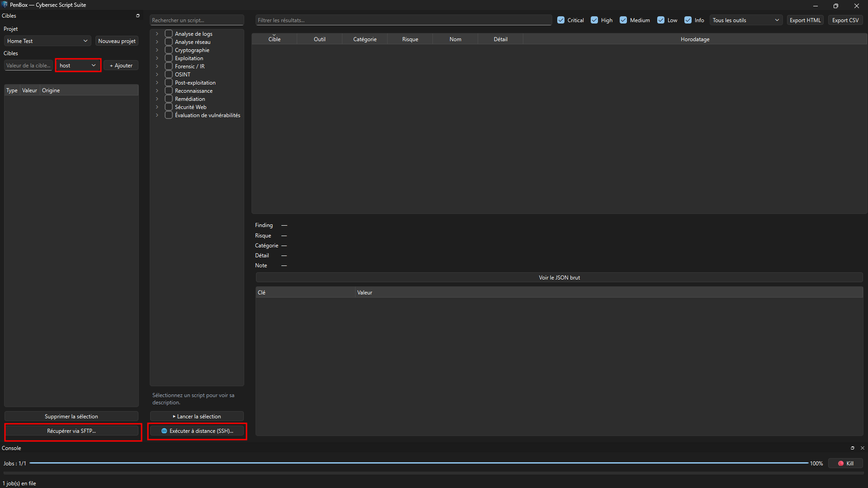
Task: Sort results by the Cible column header
Action: click(x=274, y=39)
